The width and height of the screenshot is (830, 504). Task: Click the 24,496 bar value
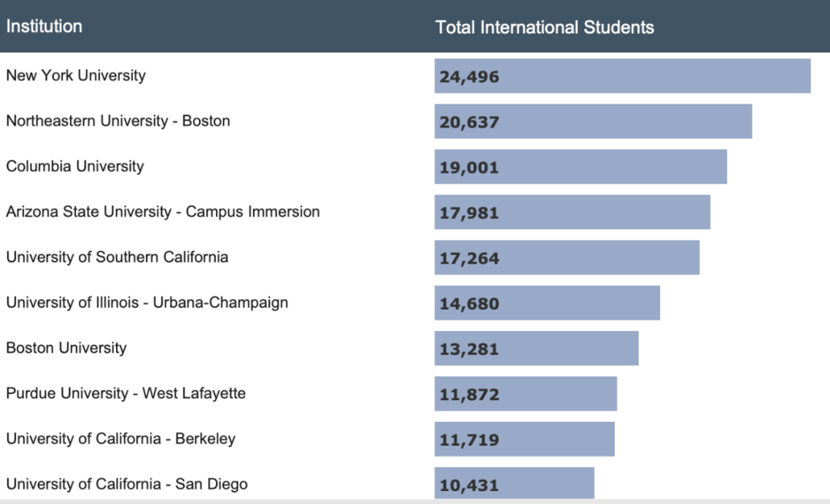tap(469, 77)
